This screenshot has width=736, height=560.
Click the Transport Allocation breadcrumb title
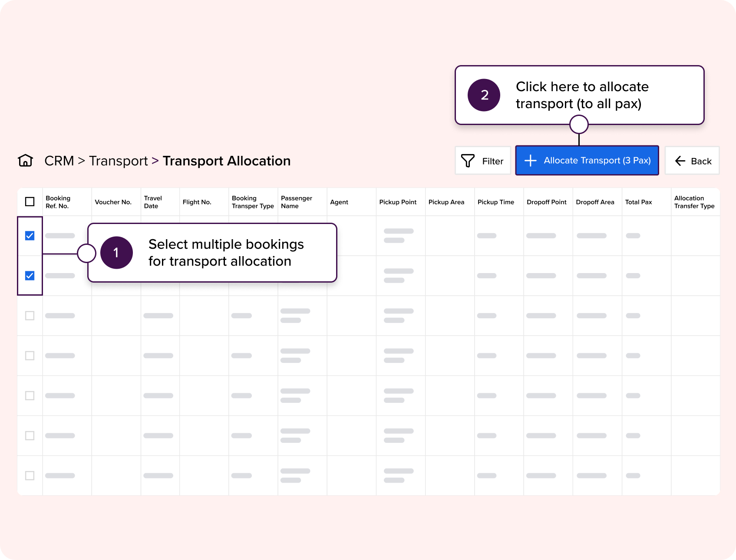click(227, 161)
